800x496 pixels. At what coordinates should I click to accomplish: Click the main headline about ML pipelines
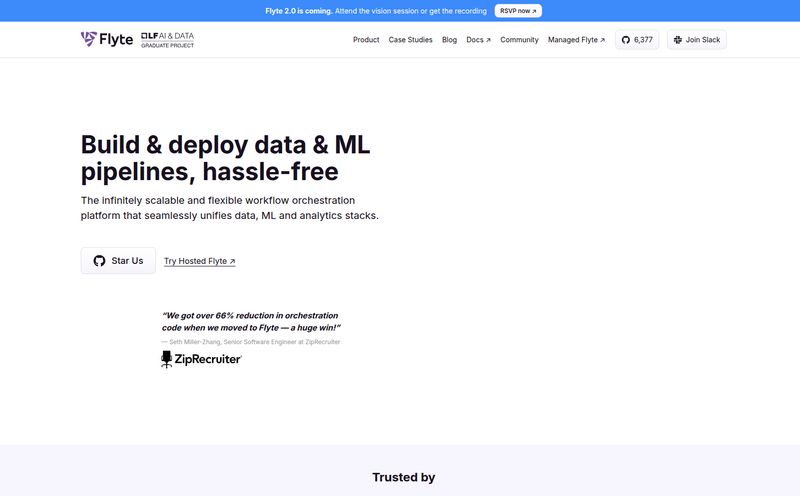(225, 156)
